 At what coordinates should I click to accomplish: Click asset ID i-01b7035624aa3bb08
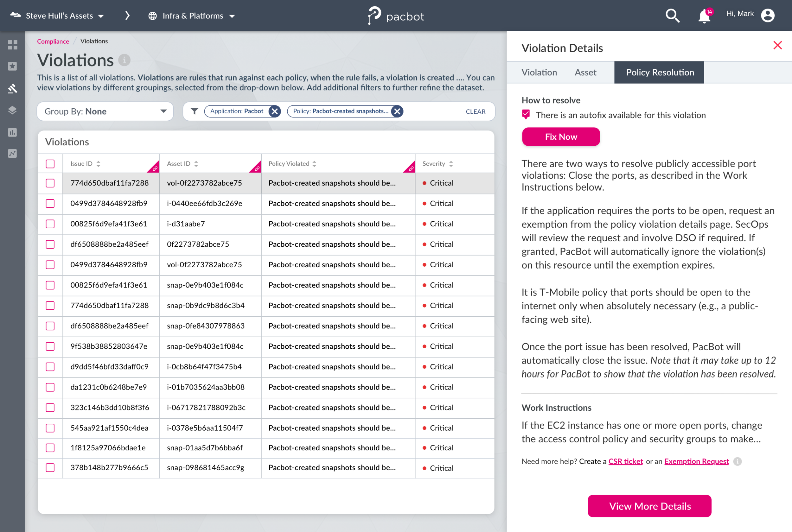coord(206,387)
